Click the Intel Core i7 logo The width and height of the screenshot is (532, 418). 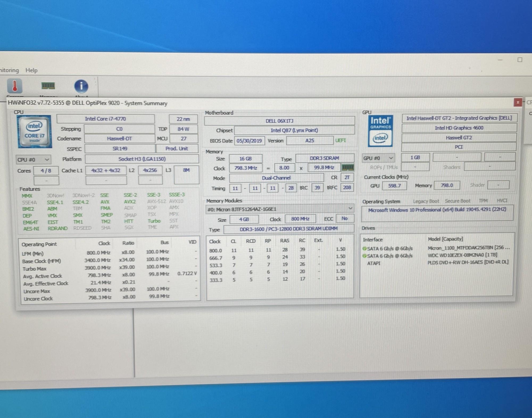pyautogui.click(x=35, y=131)
